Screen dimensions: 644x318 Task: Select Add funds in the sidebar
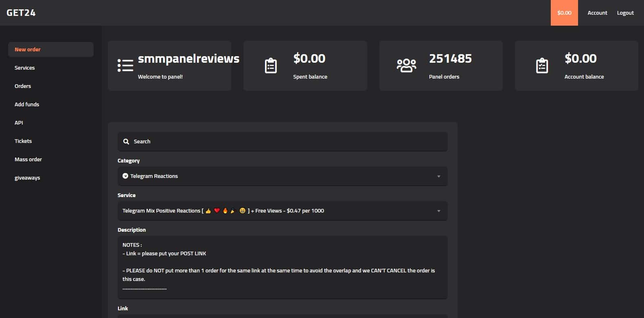pos(27,105)
